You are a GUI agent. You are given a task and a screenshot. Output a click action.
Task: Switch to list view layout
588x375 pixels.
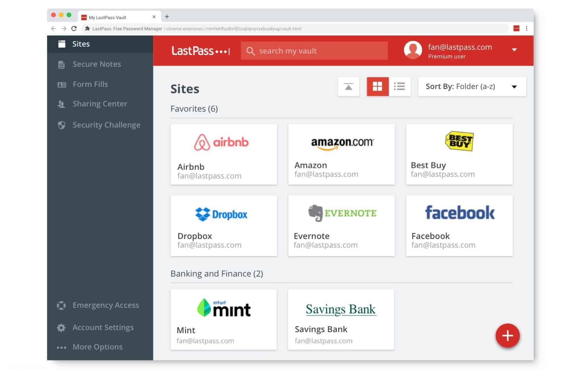point(399,87)
